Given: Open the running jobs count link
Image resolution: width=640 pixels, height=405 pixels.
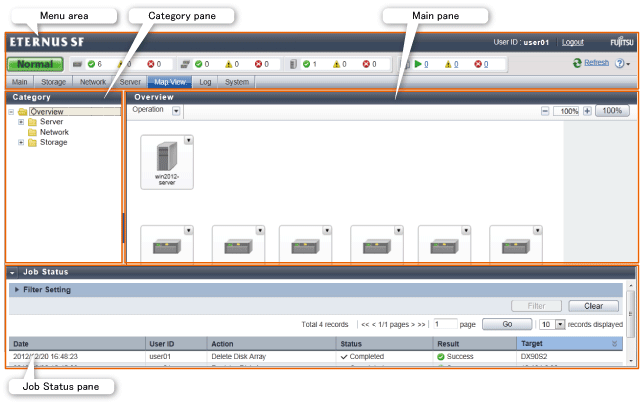Looking at the screenshot, I should point(426,64).
